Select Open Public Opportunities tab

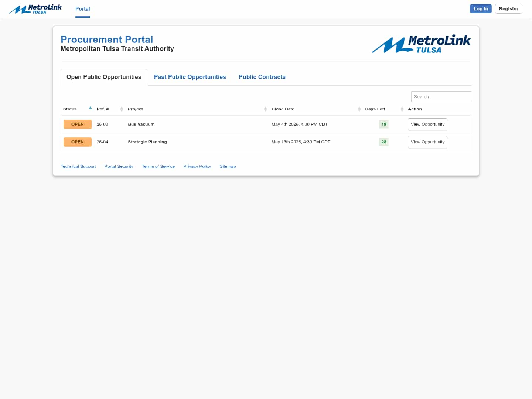[x=104, y=77]
